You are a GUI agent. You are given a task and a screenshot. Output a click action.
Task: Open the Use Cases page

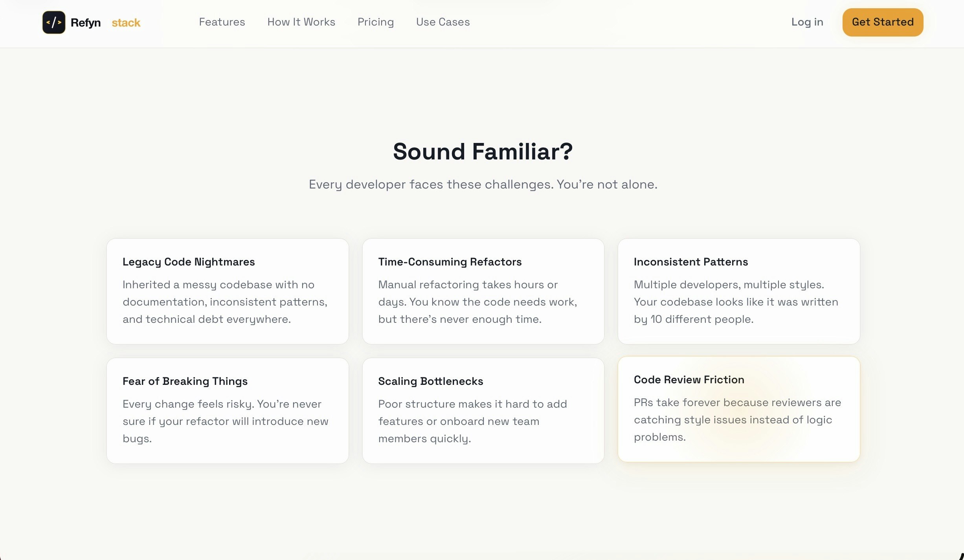443,22
